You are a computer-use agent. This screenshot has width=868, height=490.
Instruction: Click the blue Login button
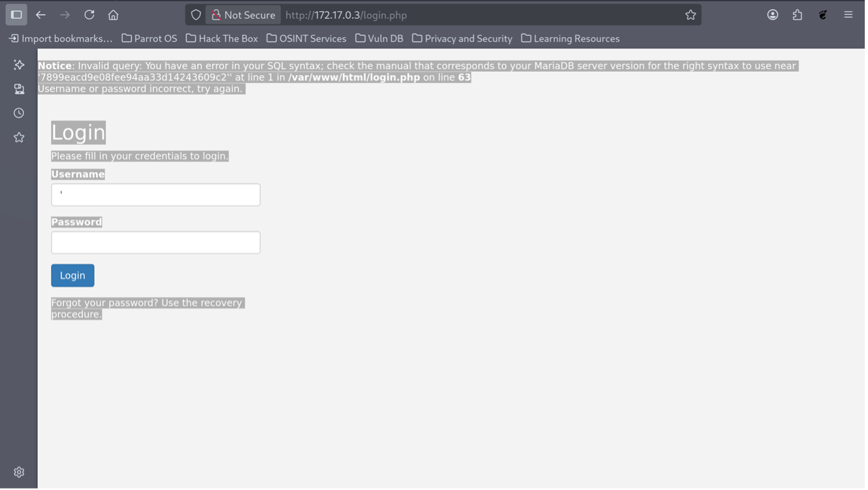click(73, 276)
